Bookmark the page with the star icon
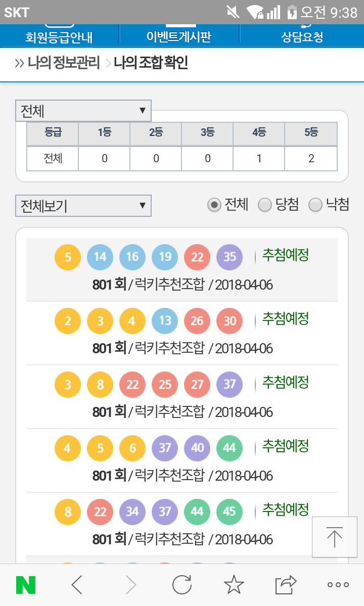This screenshot has width=364, height=606. point(234,585)
